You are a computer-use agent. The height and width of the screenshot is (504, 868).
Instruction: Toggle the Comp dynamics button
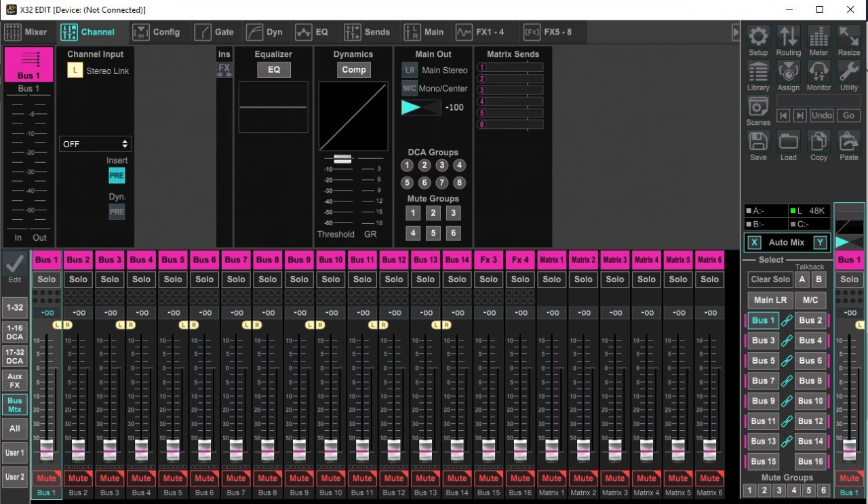click(x=353, y=70)
